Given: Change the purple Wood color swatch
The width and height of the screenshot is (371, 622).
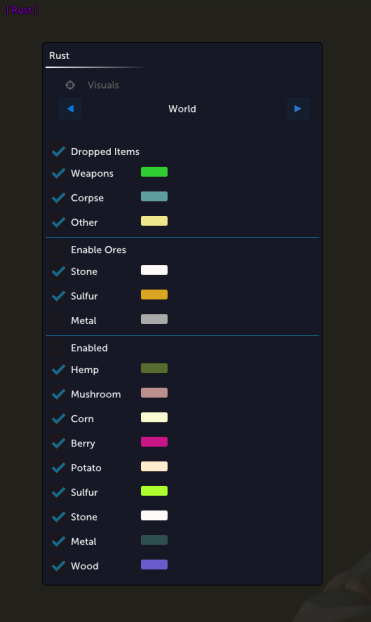Looking at the screenshot, I should tap(154, 564).
